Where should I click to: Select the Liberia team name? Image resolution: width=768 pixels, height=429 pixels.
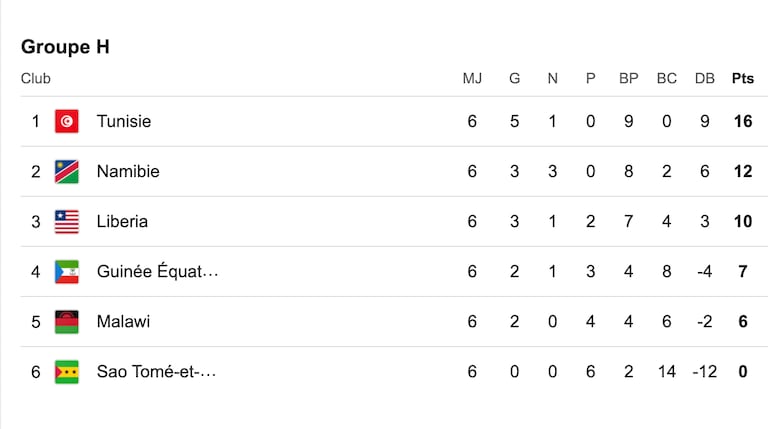122,222
